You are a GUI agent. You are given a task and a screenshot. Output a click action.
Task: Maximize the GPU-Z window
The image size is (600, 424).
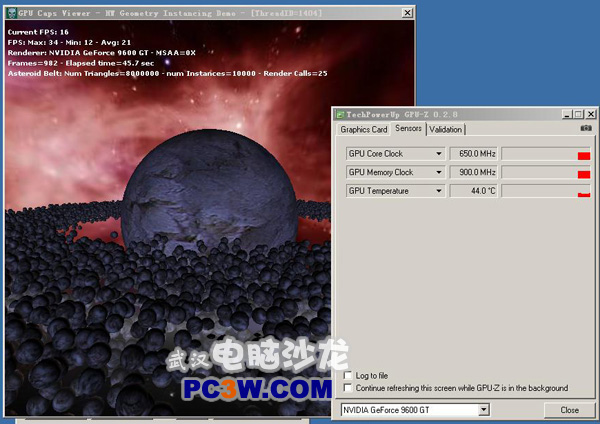(577, 114)
